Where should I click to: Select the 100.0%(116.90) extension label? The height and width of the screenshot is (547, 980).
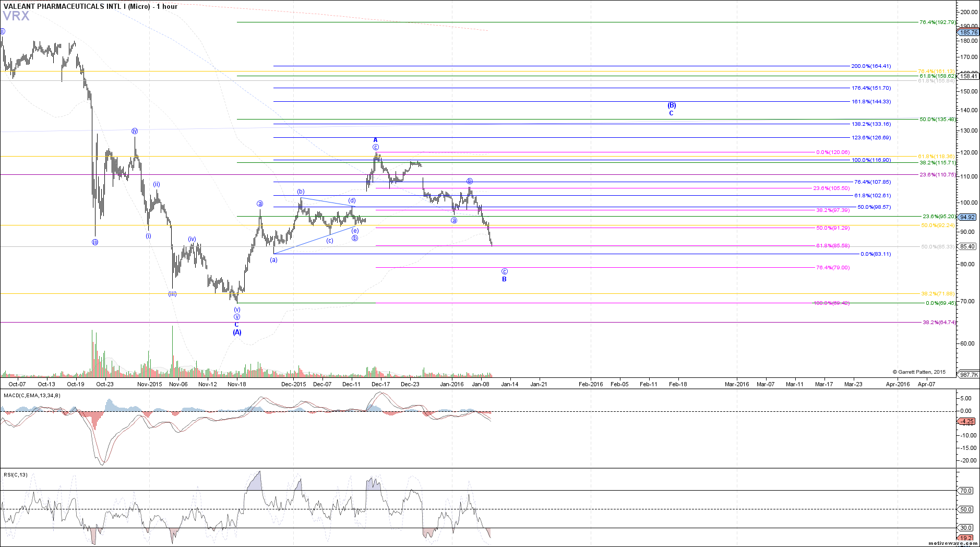[871, 160]
